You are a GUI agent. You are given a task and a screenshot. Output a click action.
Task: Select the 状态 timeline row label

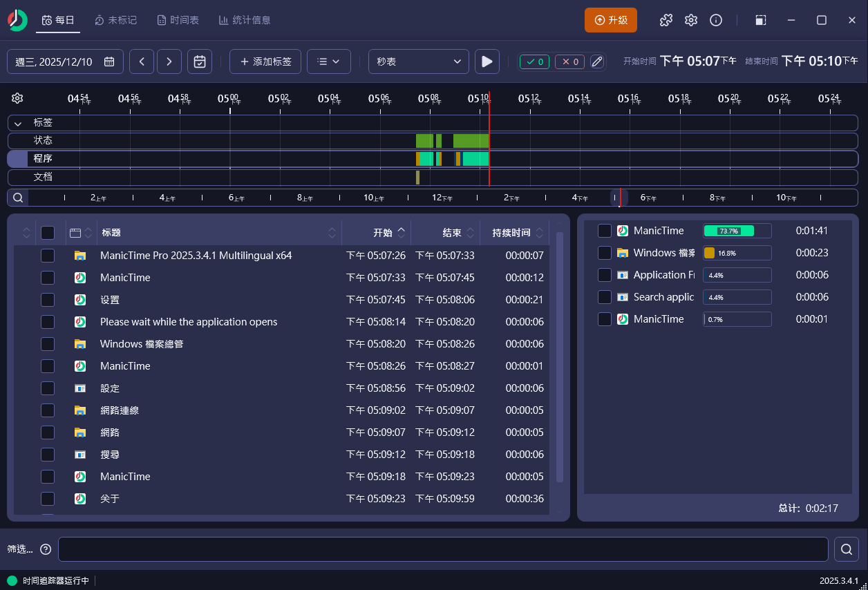pos(43,141)
